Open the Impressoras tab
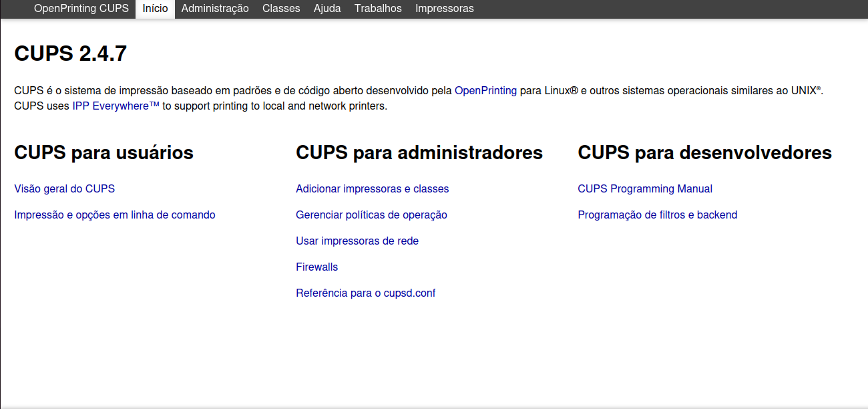The width and height of the screenshot is (868, 409). point(445,9)
